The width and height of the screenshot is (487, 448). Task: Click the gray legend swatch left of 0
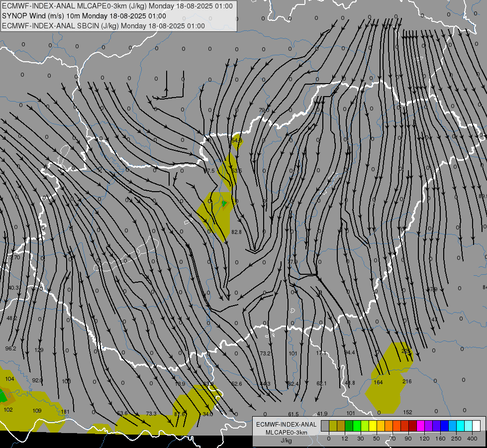(325, 426)
